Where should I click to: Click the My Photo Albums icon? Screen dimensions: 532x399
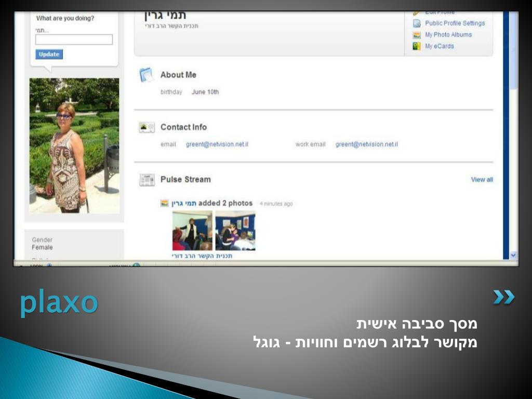coord(416,35)
